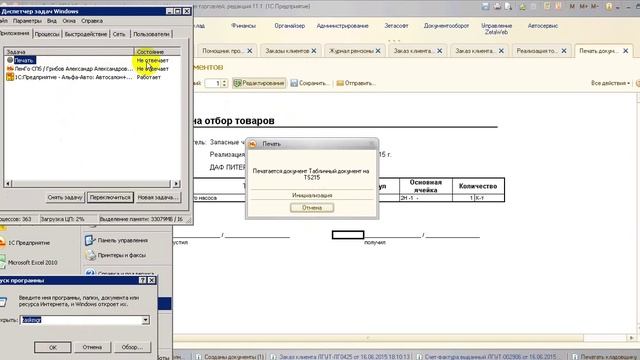Close the Печать докум... tab
640x360 pixels.
[x=626, y=51]
